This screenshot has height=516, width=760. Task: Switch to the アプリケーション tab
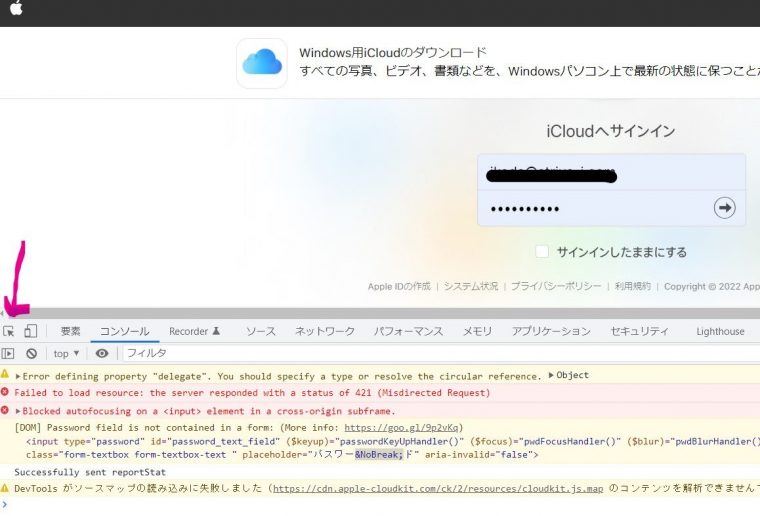click(x=551, y=331)
